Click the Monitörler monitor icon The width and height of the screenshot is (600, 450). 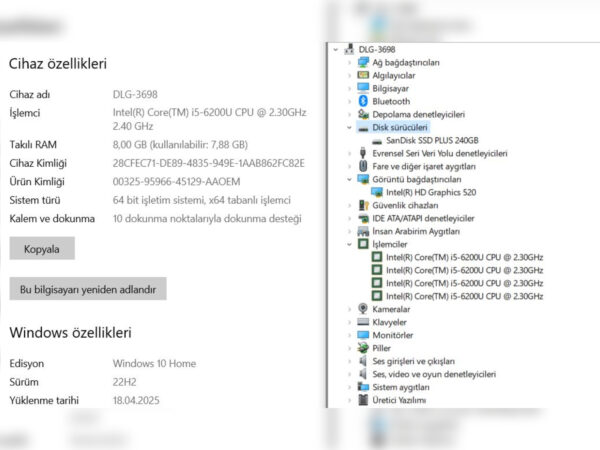tap(363, 335)
